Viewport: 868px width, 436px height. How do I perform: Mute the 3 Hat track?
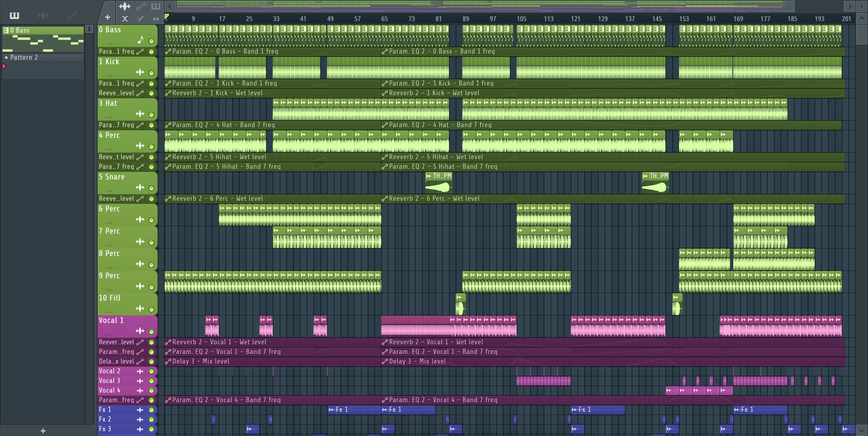(152, 115)
